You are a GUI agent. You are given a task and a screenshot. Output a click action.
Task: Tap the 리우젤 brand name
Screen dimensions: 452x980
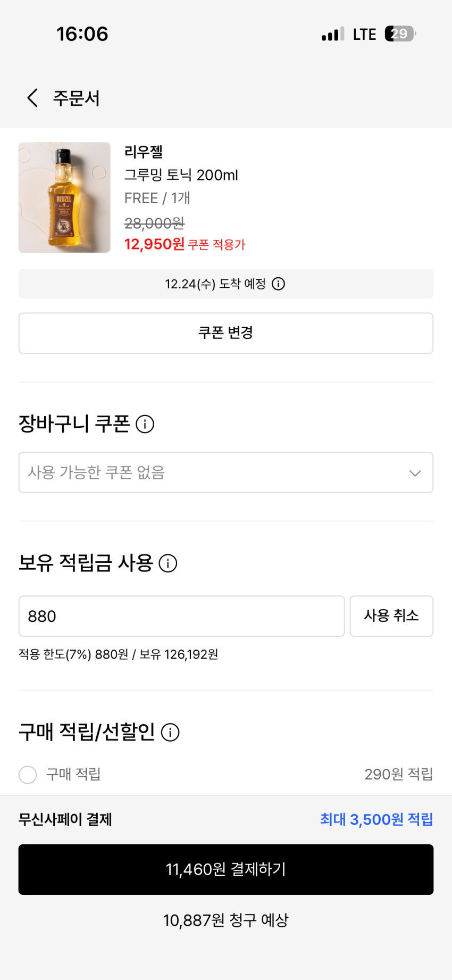[x=144, y=152]
